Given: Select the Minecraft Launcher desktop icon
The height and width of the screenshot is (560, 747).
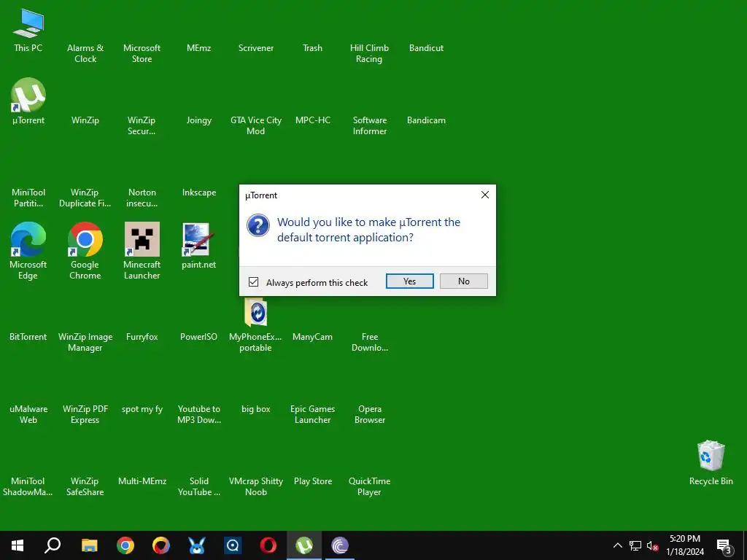Looking at the screenshot, I should coord(142,239).
